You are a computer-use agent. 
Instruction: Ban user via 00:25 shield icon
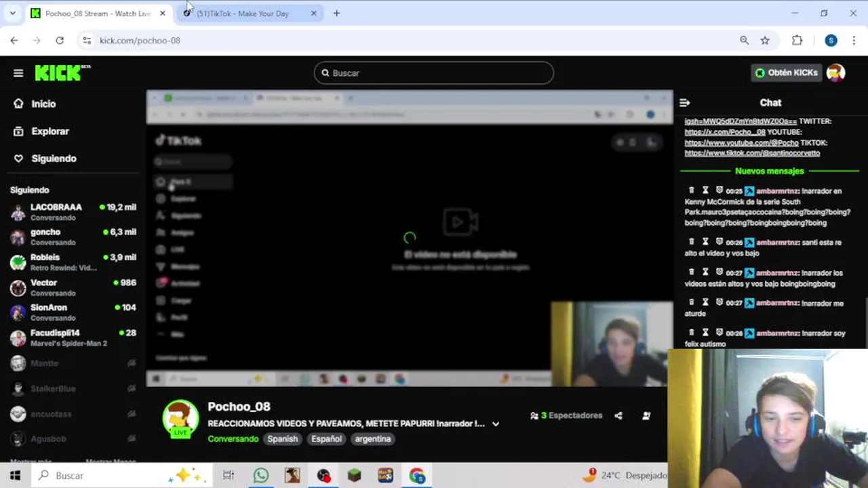click(719, 190)
